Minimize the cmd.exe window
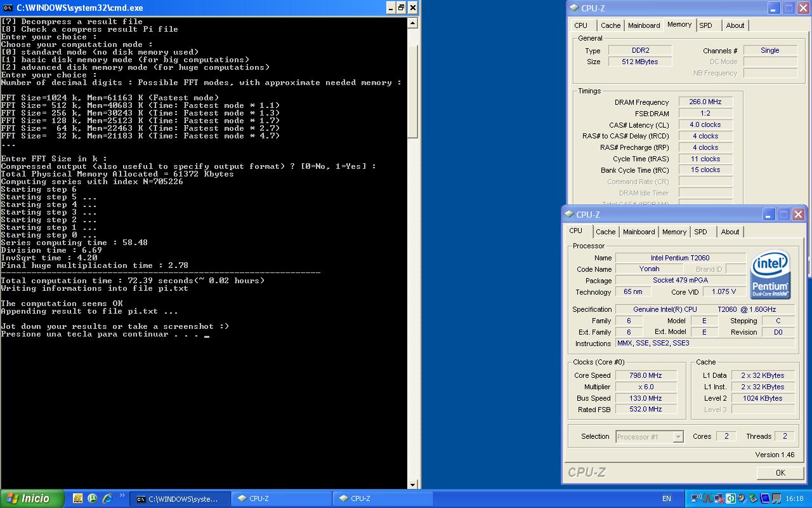Screen dimensions: 812x508 (x=390, y=8)
